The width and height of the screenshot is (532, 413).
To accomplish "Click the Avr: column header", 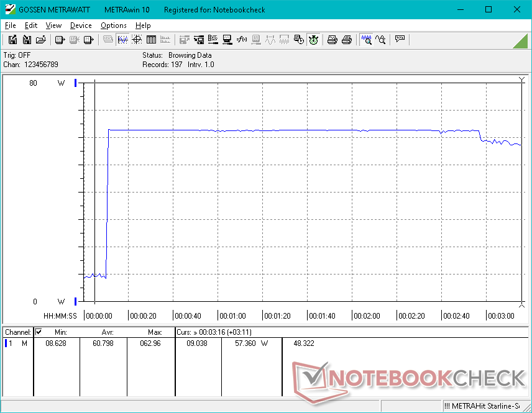I will [x=108, y=332].
